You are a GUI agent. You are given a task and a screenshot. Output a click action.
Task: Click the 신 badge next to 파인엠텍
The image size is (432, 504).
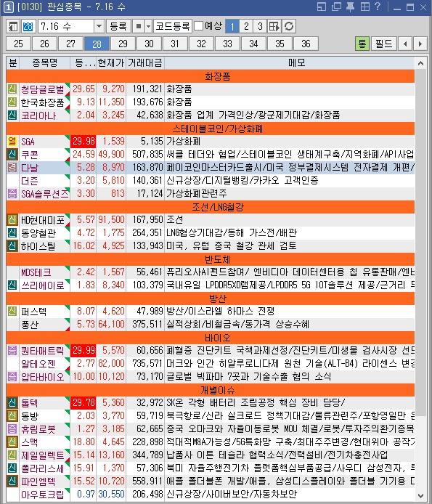coord(12,481)
